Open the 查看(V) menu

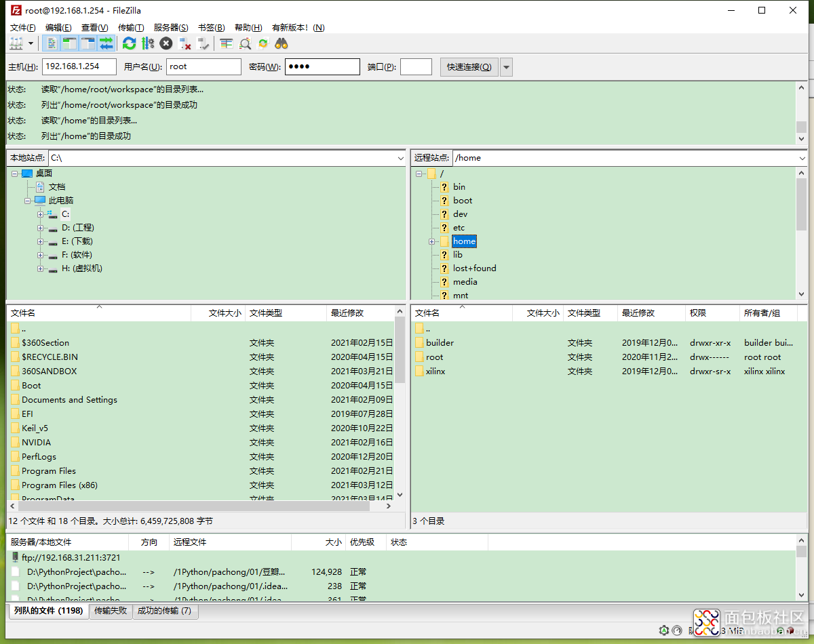coord(94,28)
